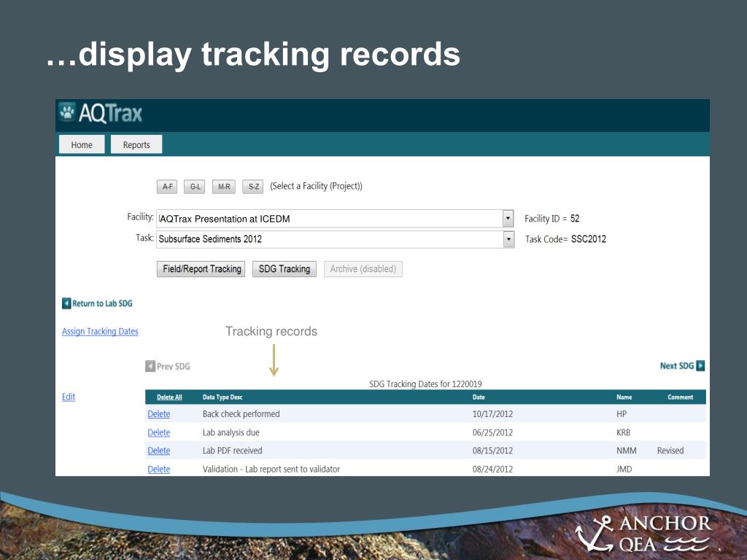Select the 06/25/2012 date cell
747x560 pixels.
coord(492,432)
